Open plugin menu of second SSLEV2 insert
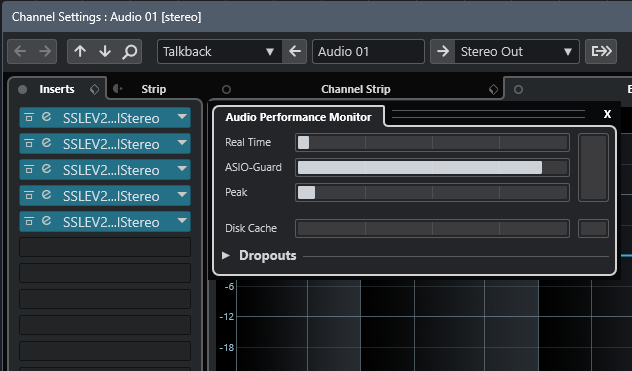 [x=182, y=143]
